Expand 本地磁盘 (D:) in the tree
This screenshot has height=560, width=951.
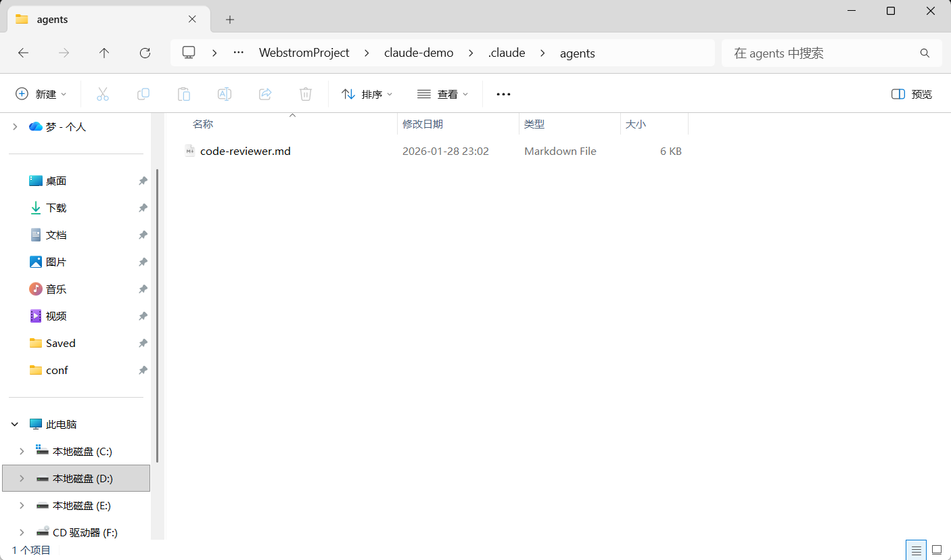[22, 478]
